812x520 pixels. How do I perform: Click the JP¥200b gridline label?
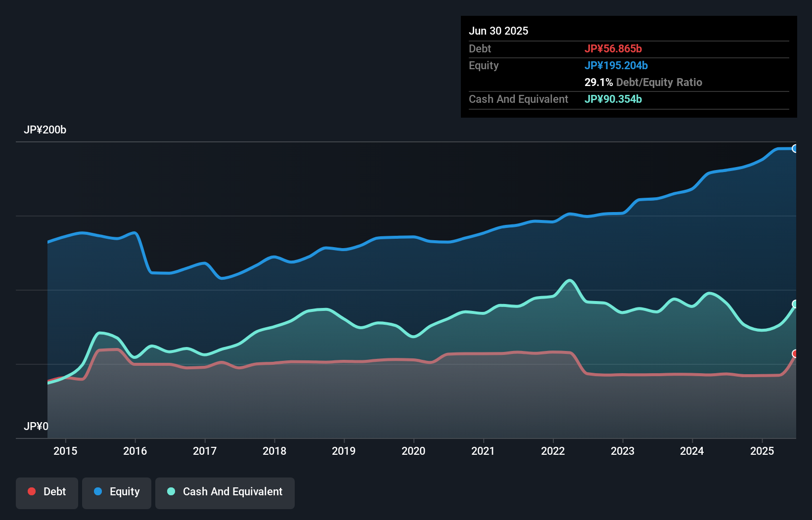point(45,130)
